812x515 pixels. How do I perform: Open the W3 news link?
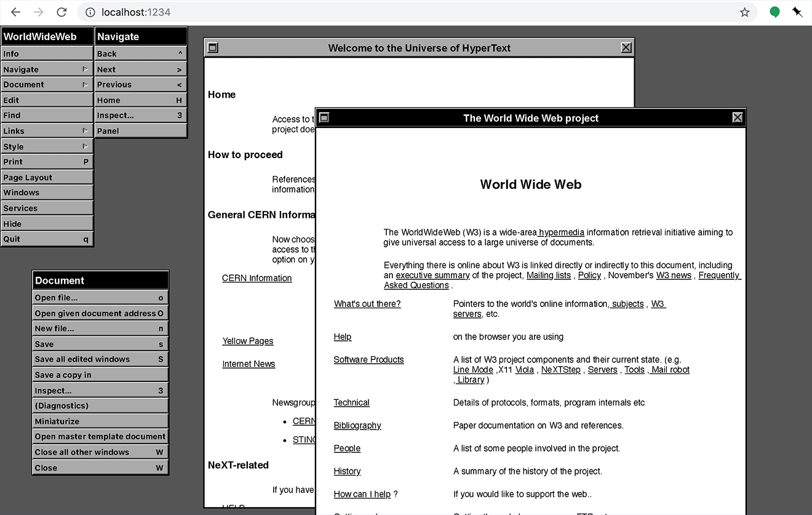pos(674,276)
